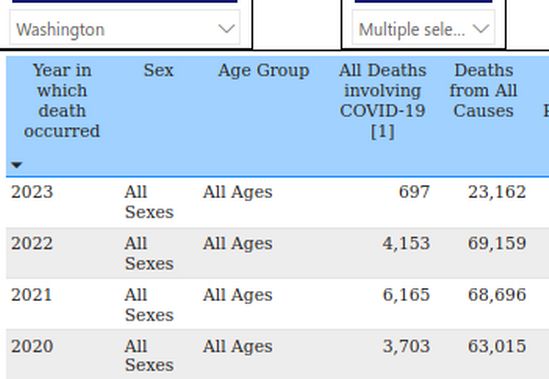
Task: Click the Multiple selections chevron arrow
Action: coord(481,29)
